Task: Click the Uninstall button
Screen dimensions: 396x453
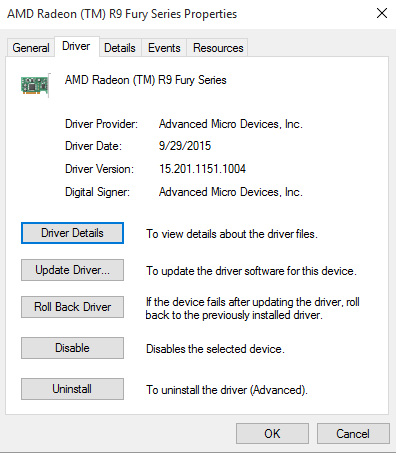Action: point(72,389)
